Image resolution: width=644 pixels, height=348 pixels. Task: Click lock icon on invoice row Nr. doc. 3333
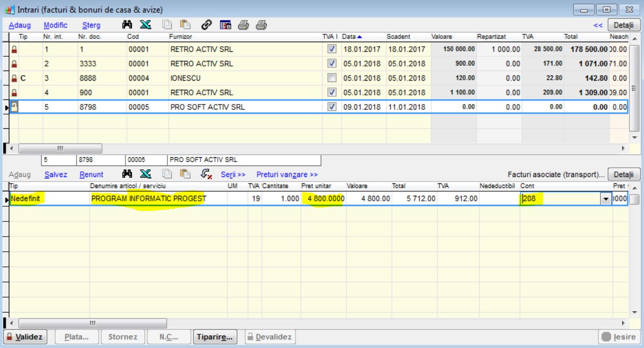click(13, 65)
